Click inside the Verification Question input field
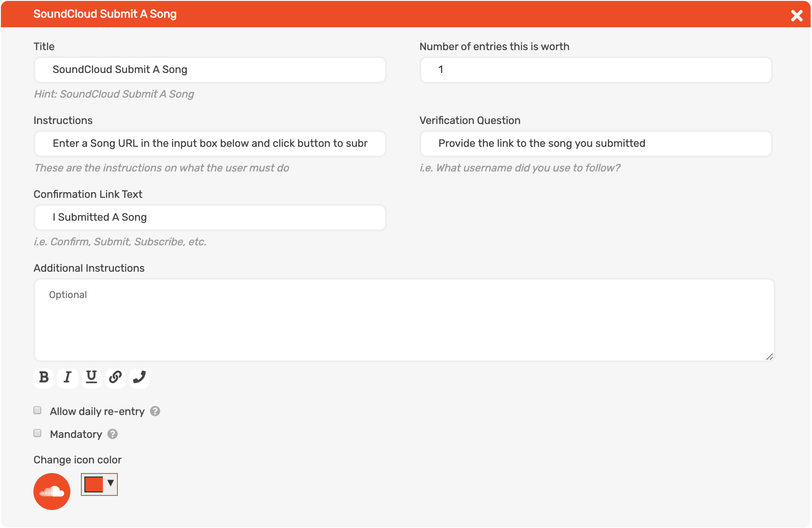This screenshot has width=812, height=528. (595, 143)
